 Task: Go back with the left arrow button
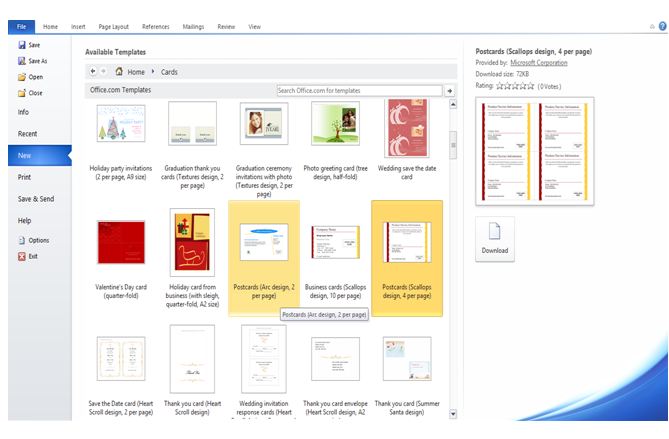[x=92, y=72]
